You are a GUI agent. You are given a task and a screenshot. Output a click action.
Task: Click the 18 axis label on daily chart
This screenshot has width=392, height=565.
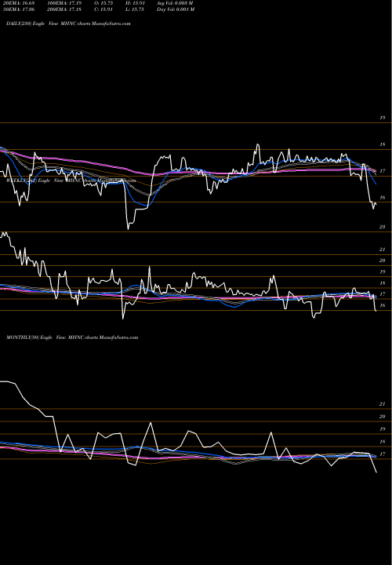[x=383, y=144]
